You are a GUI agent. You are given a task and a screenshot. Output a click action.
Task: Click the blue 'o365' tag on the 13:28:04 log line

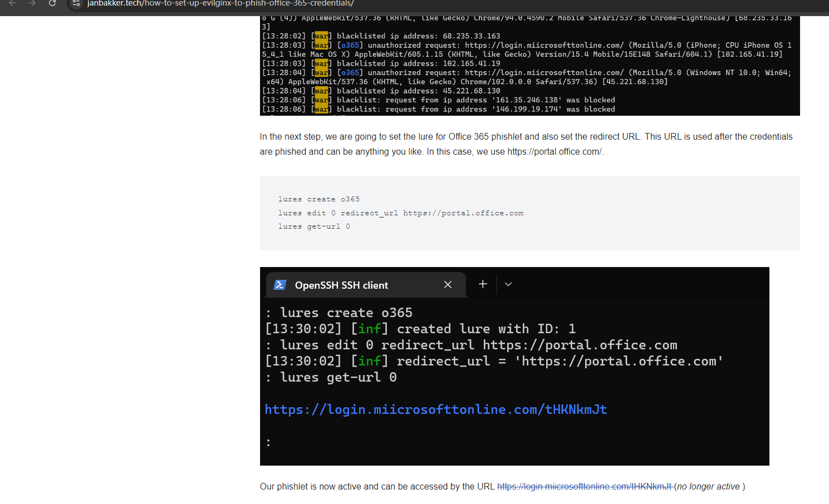click(x=350, y=72)
